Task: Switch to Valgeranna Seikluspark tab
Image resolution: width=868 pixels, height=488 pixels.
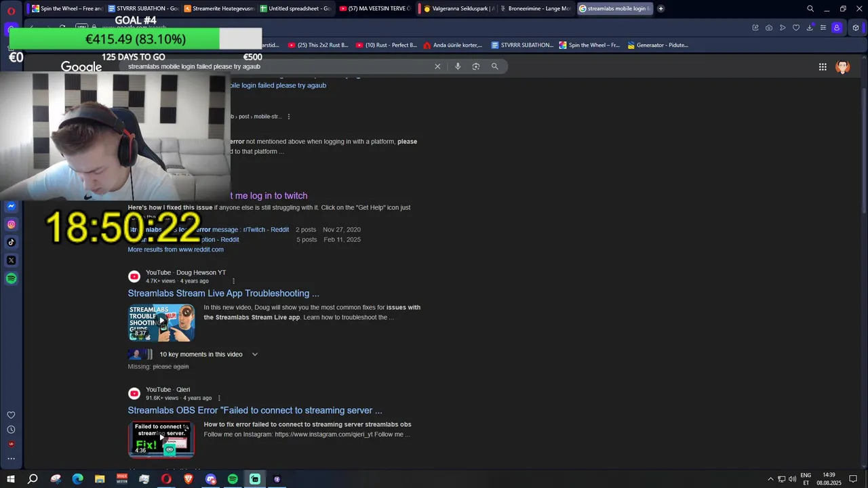Action: [x=458, y=9]
